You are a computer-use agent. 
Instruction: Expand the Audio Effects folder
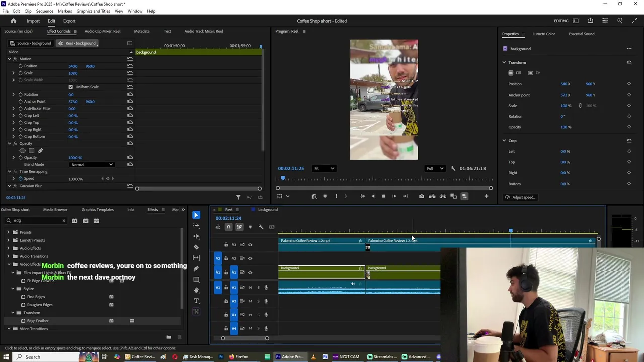click(8, 248)
